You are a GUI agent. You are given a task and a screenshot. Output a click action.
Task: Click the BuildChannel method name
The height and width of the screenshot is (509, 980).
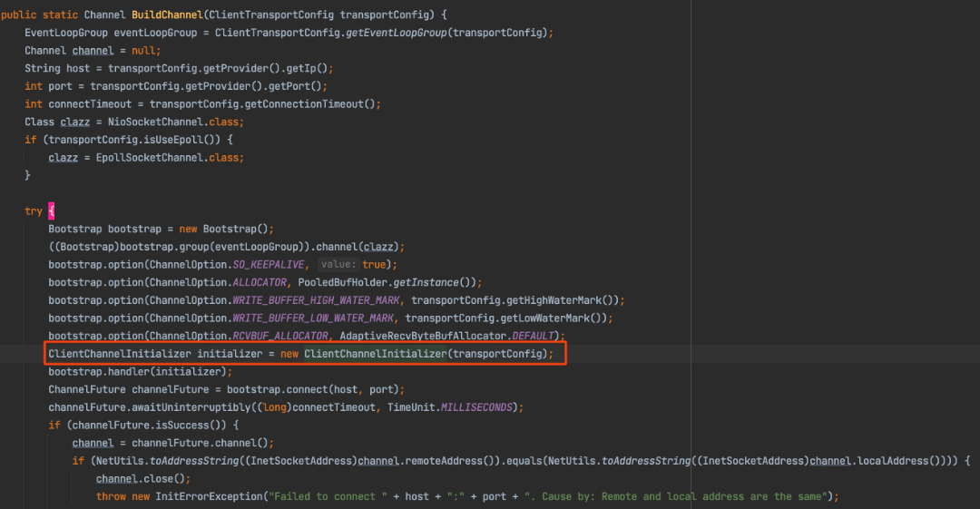coord(167,15)
